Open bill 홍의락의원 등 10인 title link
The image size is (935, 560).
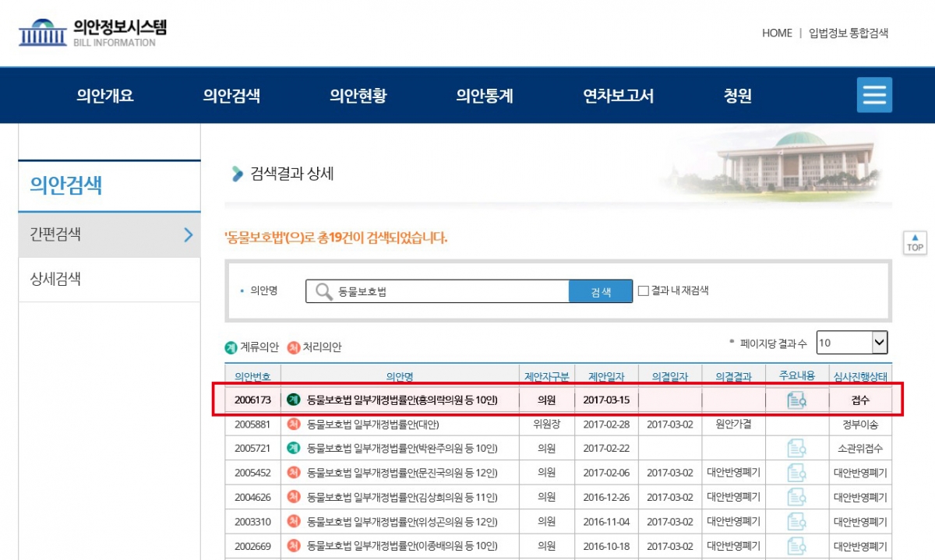point(402,400)
